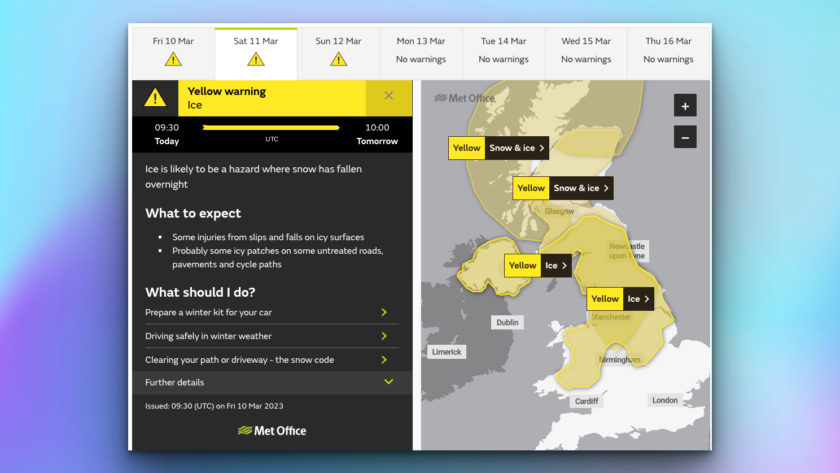Click the Dublin label on the map

507,322
